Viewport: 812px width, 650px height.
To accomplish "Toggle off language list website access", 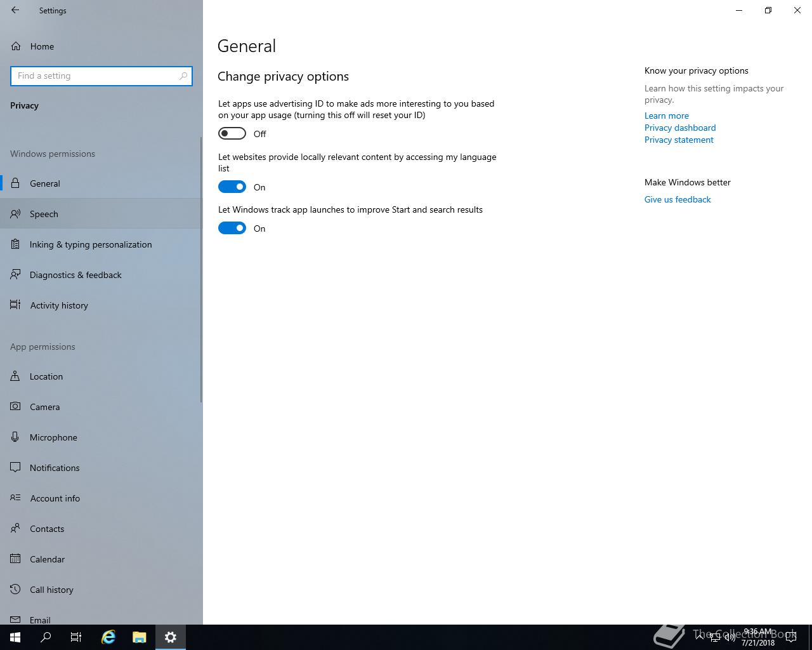I will [232, 187].
